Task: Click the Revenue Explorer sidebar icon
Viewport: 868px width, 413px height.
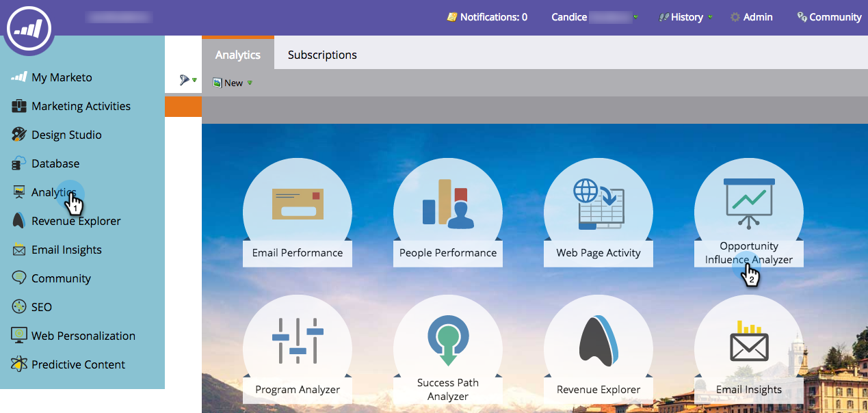Action: tap(19, 221)
